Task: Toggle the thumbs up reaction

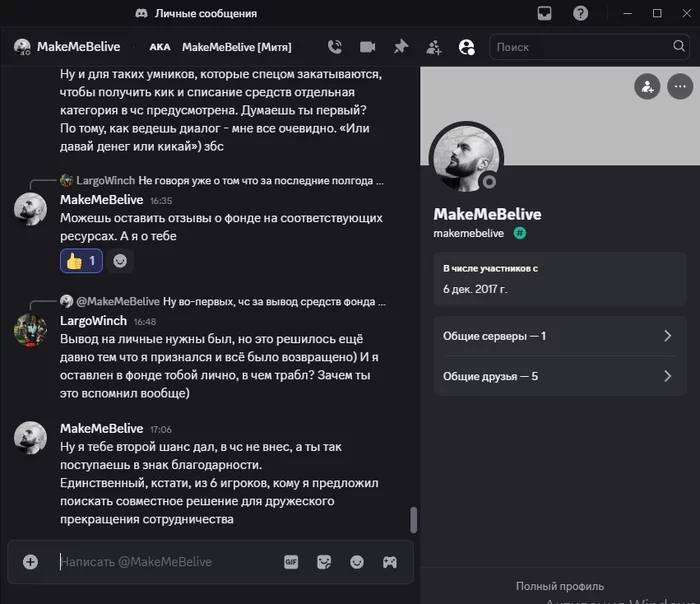Action: click(81, 261)
